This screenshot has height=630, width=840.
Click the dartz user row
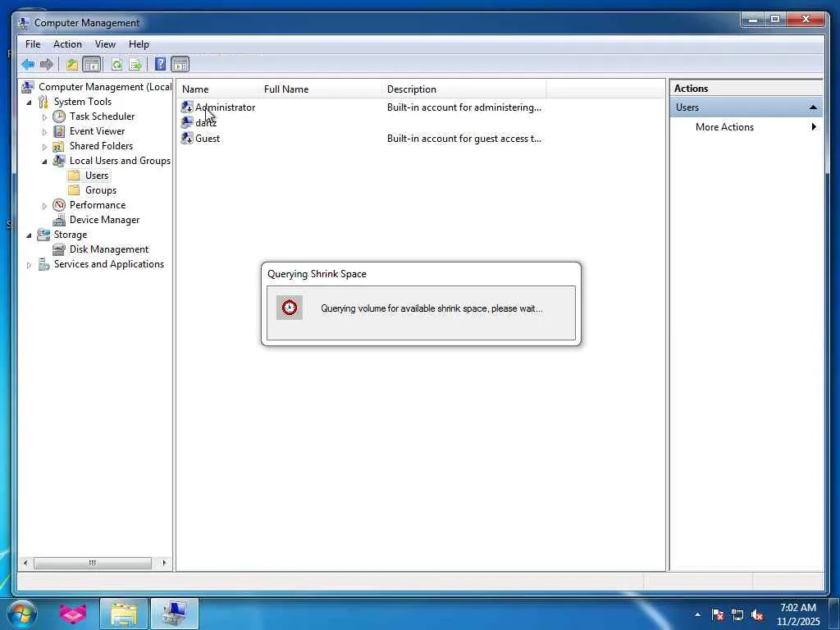click(206, 123)
